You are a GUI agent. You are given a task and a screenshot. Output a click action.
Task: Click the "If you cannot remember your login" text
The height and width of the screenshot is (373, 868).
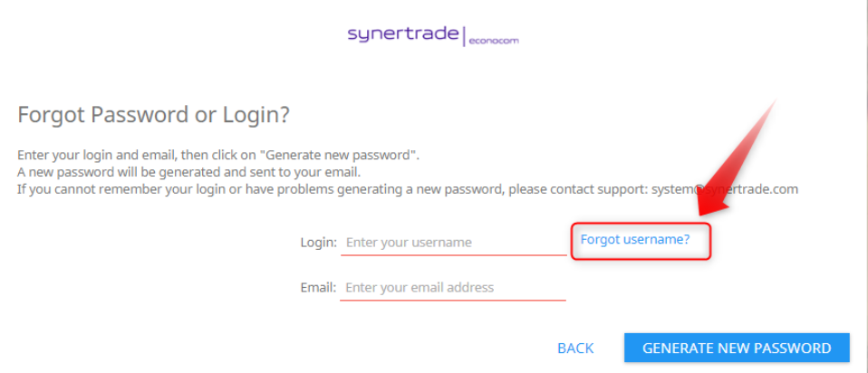pos(118,189)
